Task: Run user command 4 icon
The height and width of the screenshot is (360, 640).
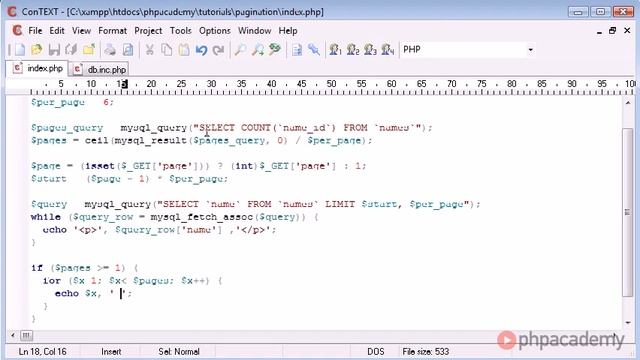Action: (x=387, y=50)
